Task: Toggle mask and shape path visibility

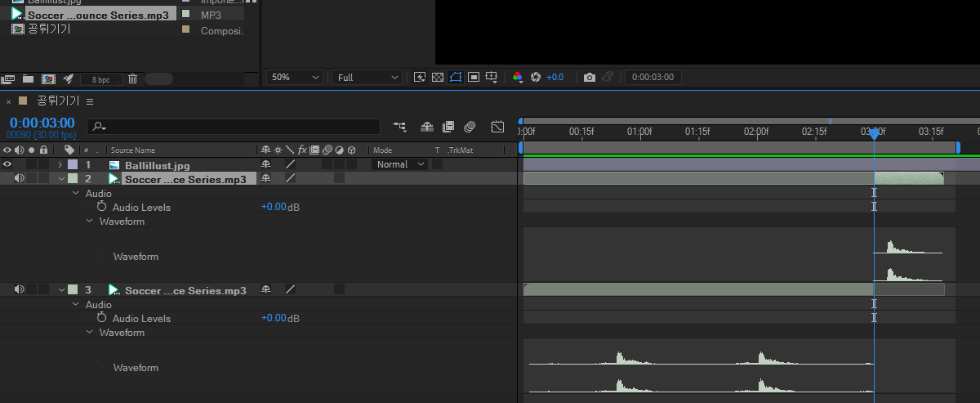Action: tap(455, 77)
